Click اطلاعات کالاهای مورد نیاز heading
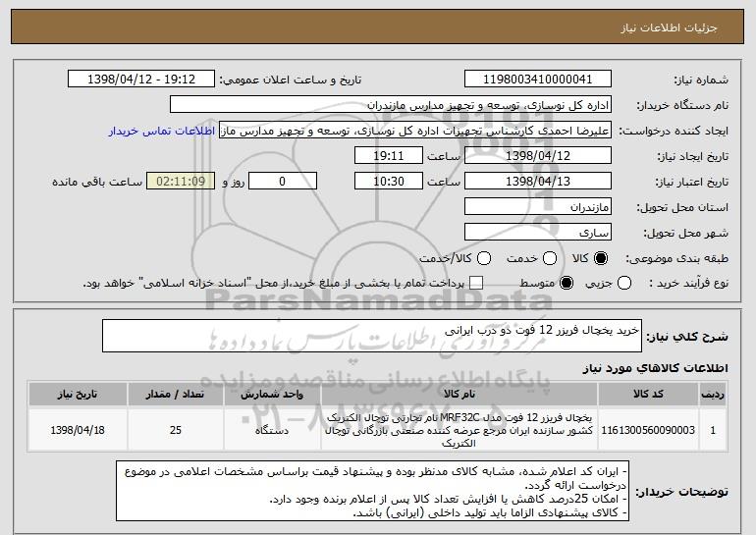Viewport: 756px width, 535px height. click(655, 368)
